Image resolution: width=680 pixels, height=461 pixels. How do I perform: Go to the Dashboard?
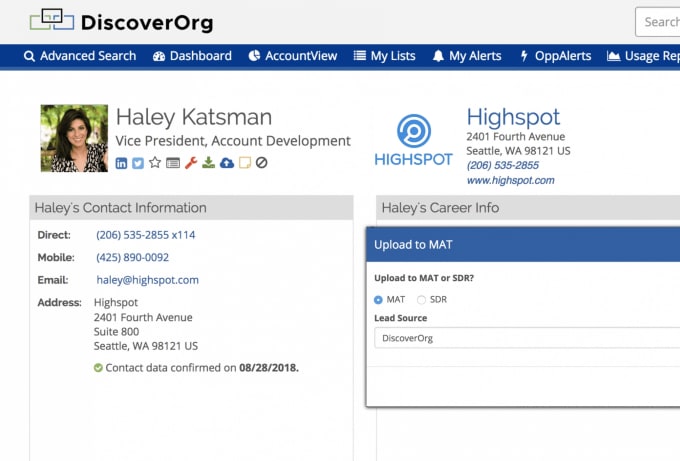pyautogui.click(x=192, y=56)
